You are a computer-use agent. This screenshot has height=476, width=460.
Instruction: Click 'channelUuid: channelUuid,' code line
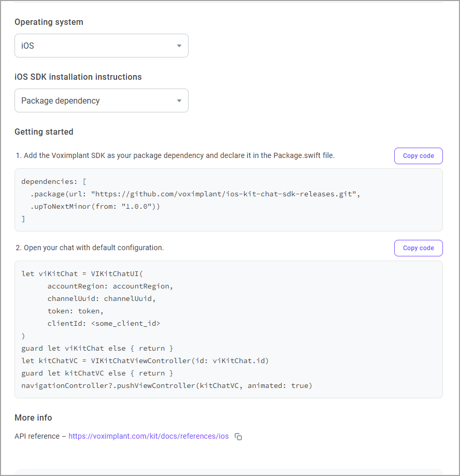point(102,299)
